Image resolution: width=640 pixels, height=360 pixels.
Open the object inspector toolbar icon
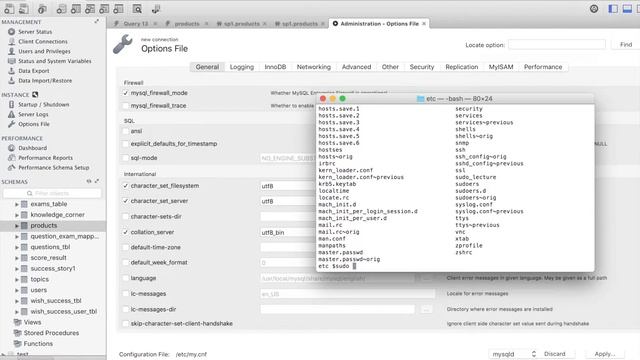coord(42,9)
